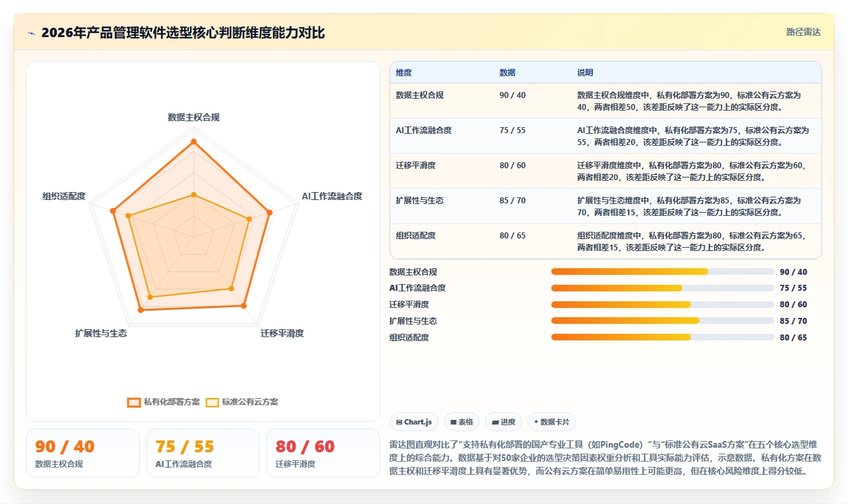This screenshot has height=504, width=848.
Task: Click the radar top data point for 私有化部署方案
Action: pos(193,141)
